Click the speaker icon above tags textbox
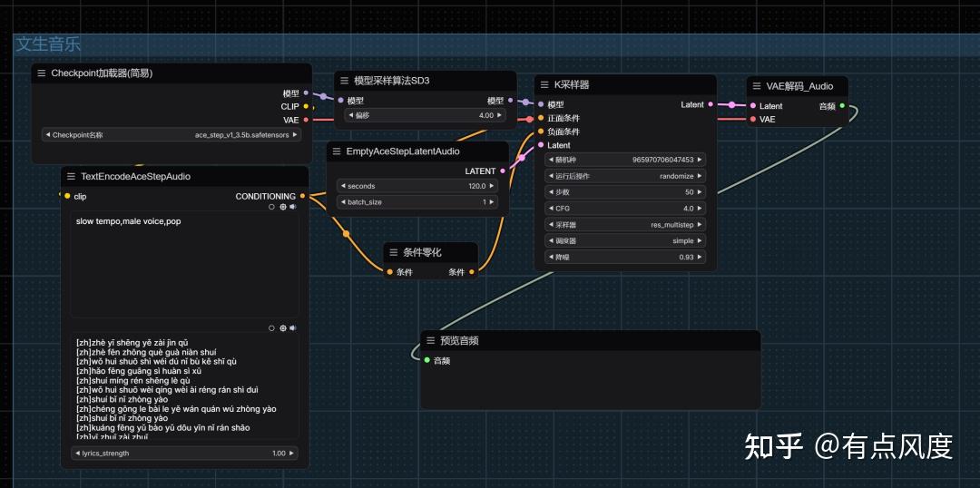The width and height of the screenshot is (980, 488). point(293,207)
